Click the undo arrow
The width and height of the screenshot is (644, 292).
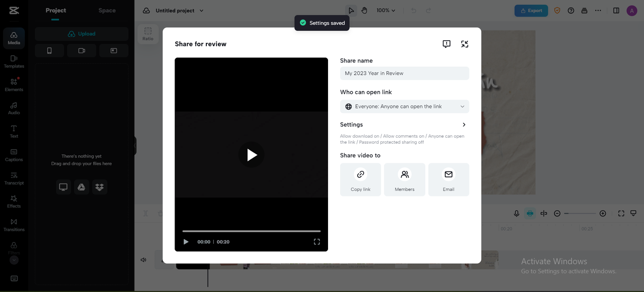pyautogui.click(x=414, y=11)
